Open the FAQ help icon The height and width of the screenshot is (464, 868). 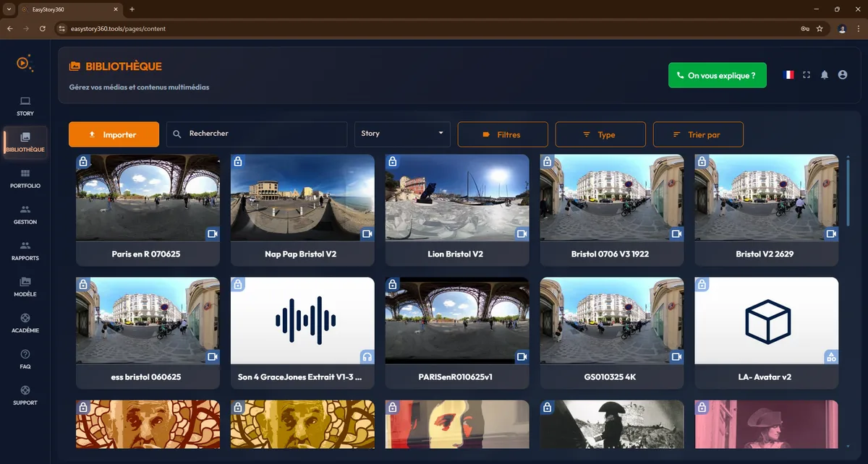tap(25, 354)
